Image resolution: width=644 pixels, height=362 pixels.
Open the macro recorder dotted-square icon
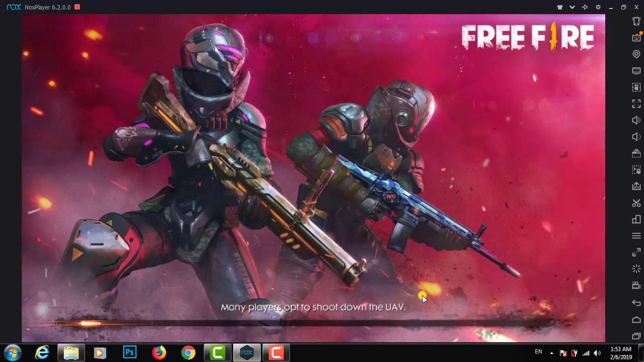coord(636,170)
